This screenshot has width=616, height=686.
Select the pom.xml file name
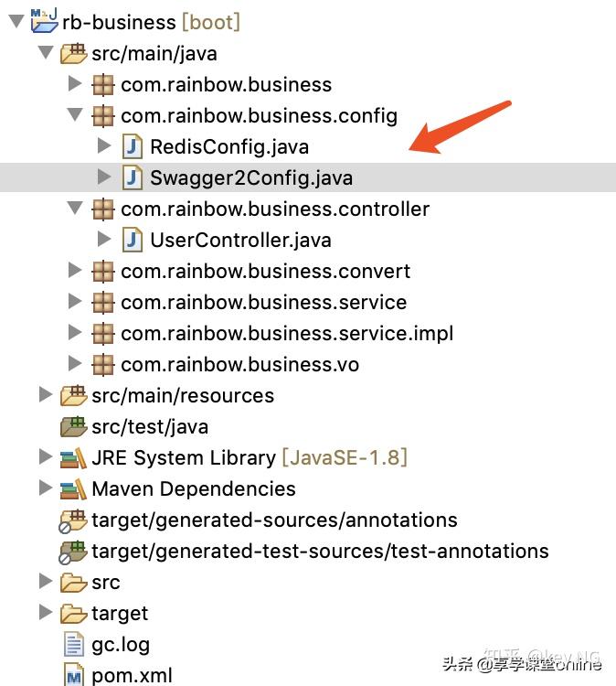[132, 676]
